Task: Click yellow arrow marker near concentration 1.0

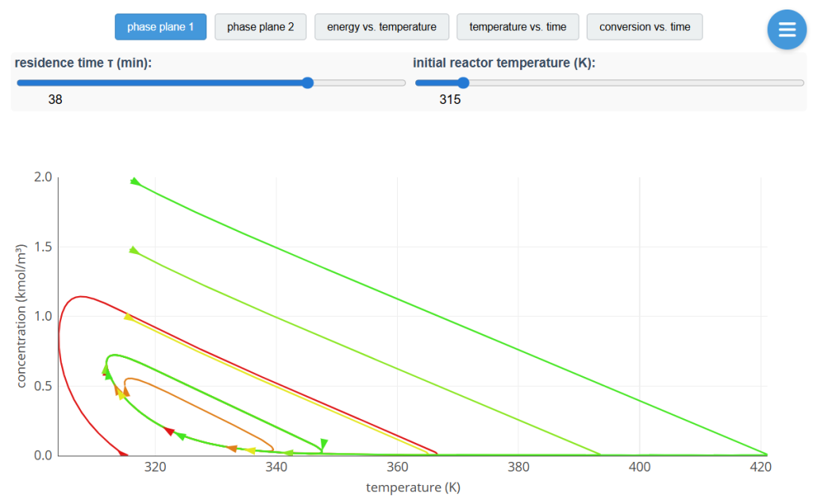Action: [x=128, y=317]
